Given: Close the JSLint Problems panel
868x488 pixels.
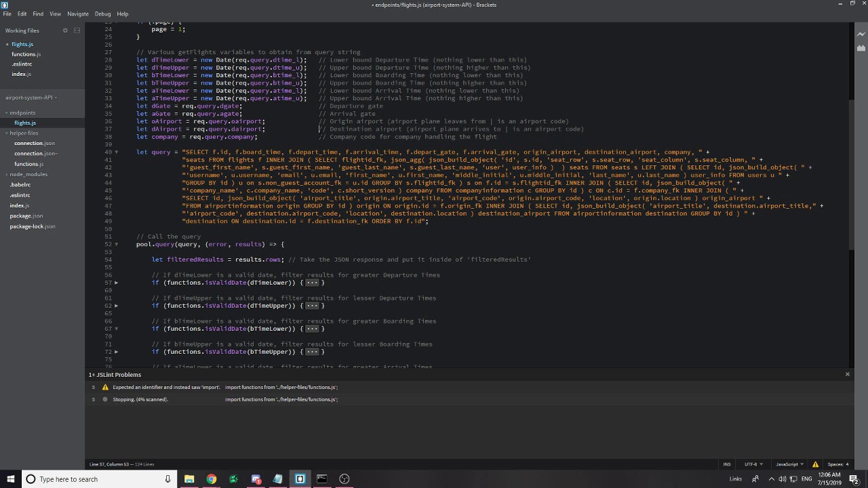Looking at the screenshot, I should click(847, 374).
